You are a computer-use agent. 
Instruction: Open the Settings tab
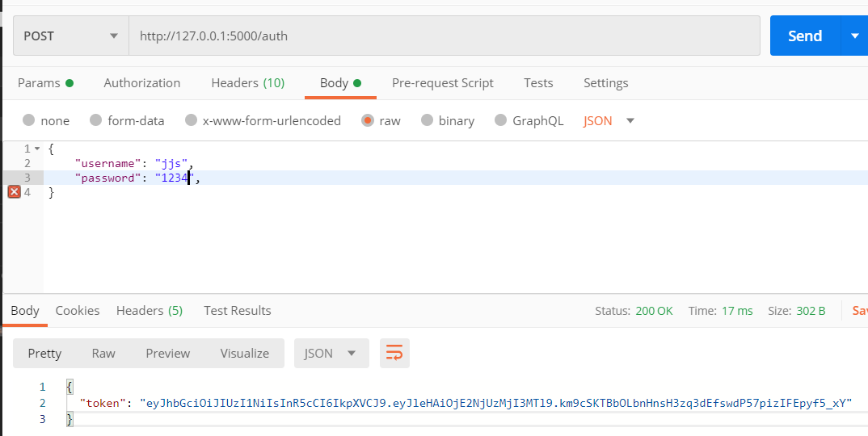coord(605,83)
